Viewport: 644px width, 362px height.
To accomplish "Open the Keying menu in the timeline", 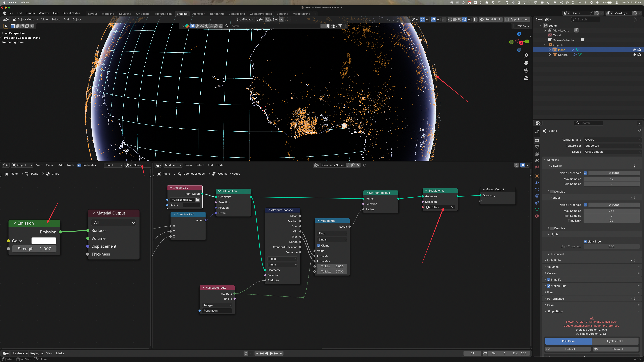I will (36, 353).
